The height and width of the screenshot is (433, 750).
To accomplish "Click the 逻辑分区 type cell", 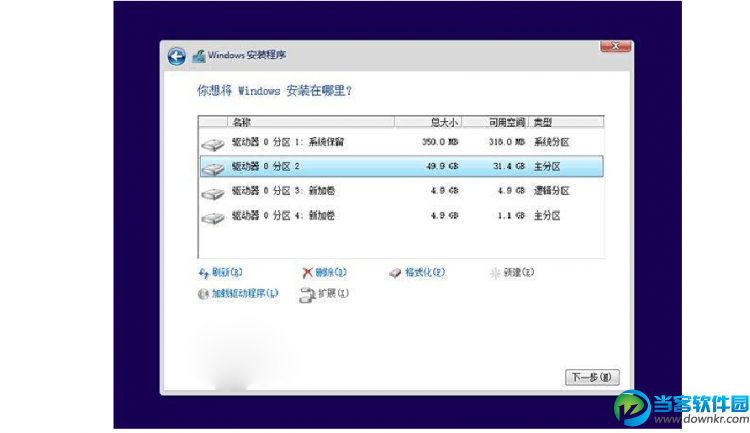I will click(x=551, y=191).
